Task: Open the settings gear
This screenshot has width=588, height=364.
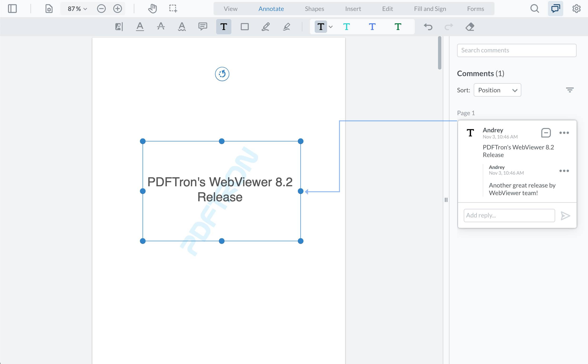Action: point(576,9)
